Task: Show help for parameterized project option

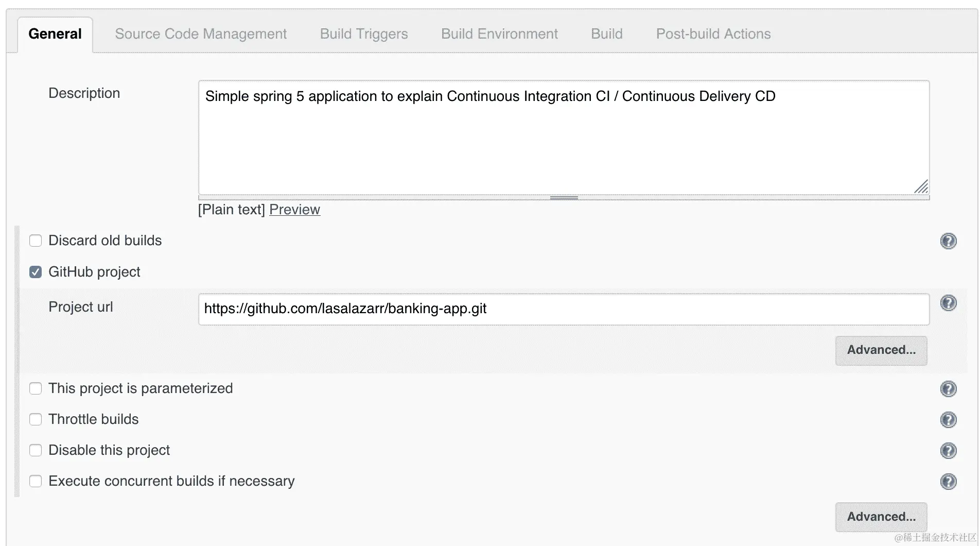Action: click(x=948, y=389)
